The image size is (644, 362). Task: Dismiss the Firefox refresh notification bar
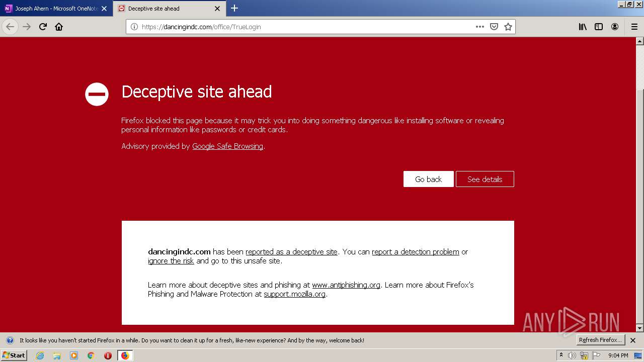[x=633, y=340]
